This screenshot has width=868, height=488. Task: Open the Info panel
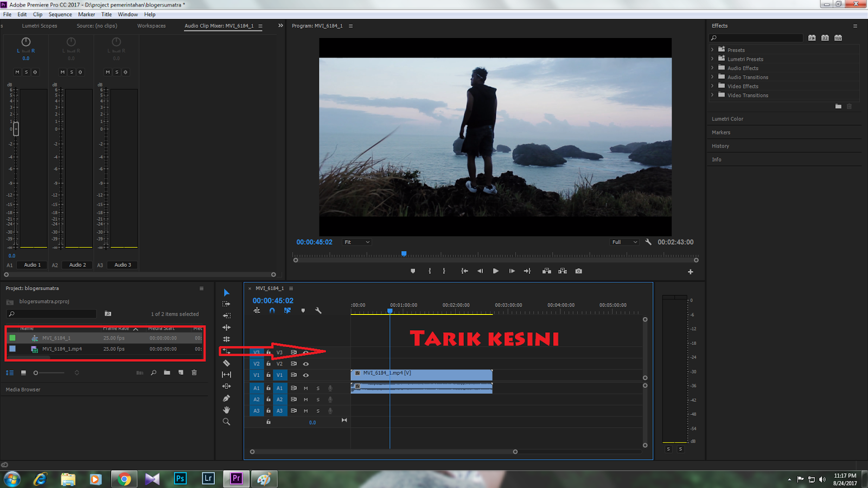717,159
